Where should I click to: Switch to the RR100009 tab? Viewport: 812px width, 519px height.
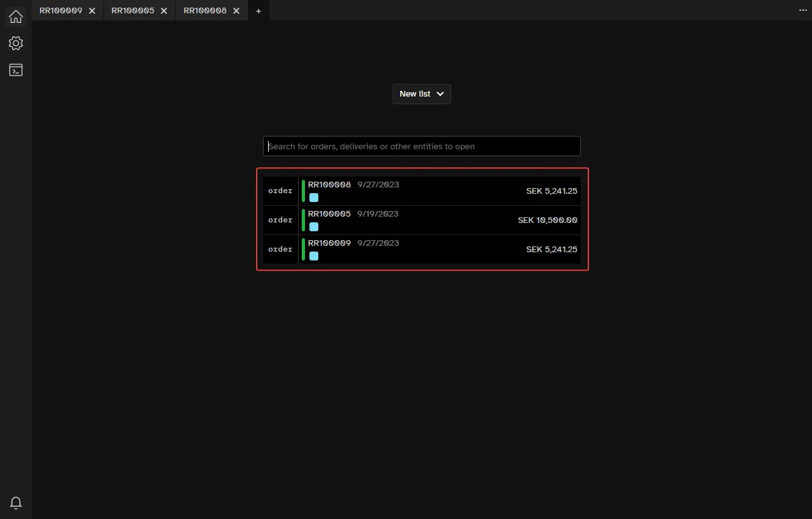point(60,10)
